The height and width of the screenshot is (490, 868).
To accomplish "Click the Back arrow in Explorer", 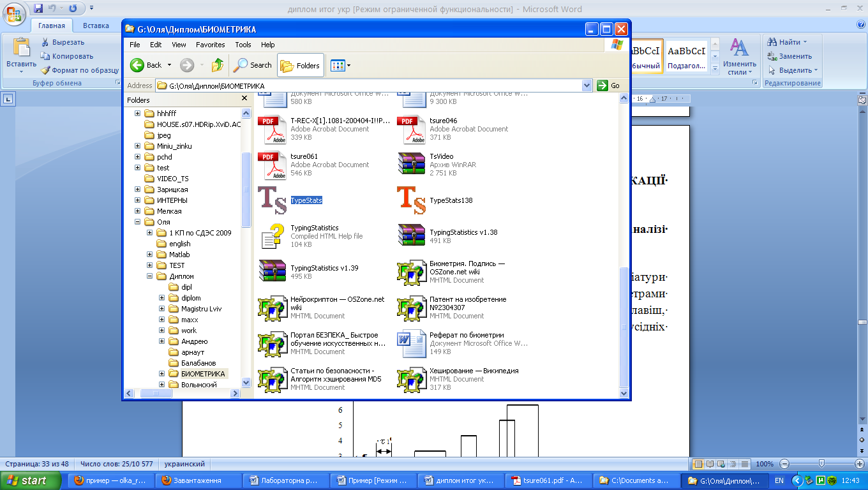I will point(137,65).
